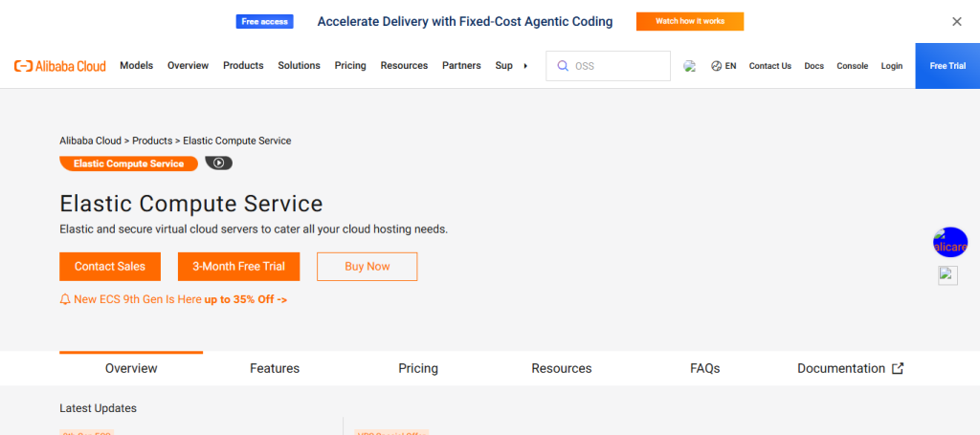Open the partially hidden Sup menu

click(x=503, y=66)
